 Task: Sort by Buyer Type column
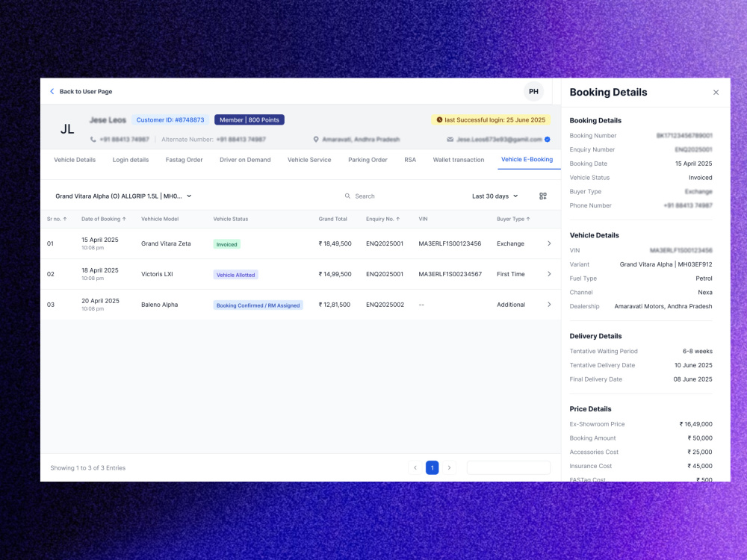point(513,219)
